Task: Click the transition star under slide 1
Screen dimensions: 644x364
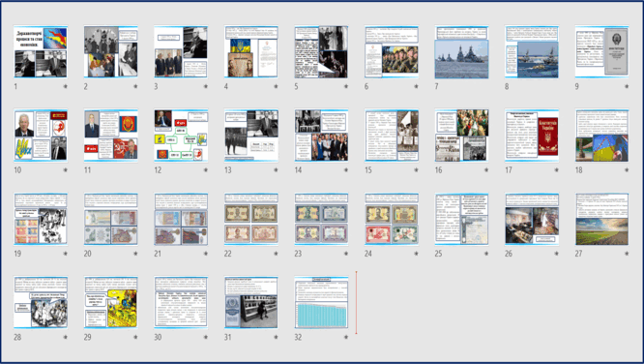Action: [66, 86]
